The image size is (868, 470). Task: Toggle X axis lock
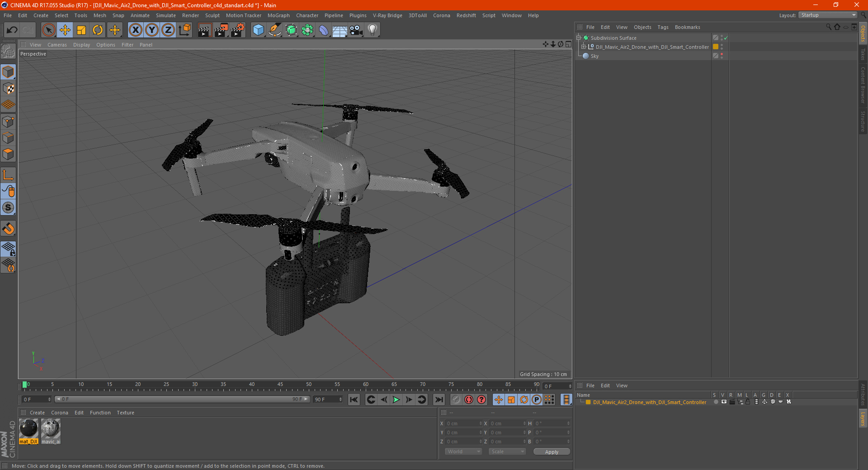point(135,30)
